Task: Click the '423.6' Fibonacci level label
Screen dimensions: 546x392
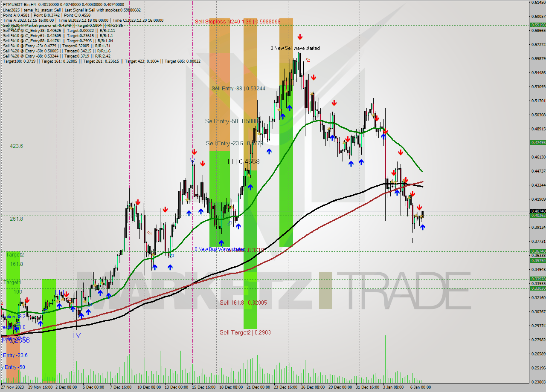Action: click(17, 146)
